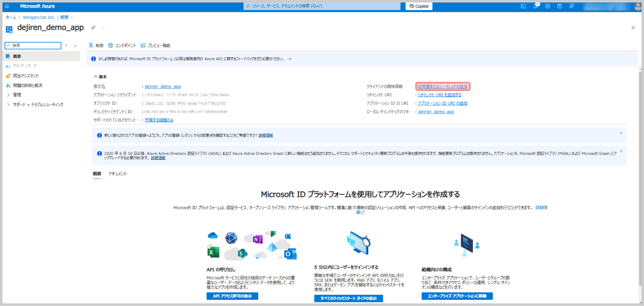The width and height of the screenshot is (644, 306).
Task: Dismiss the ADAL deprecation banner
Action: [x=621, y=151]
